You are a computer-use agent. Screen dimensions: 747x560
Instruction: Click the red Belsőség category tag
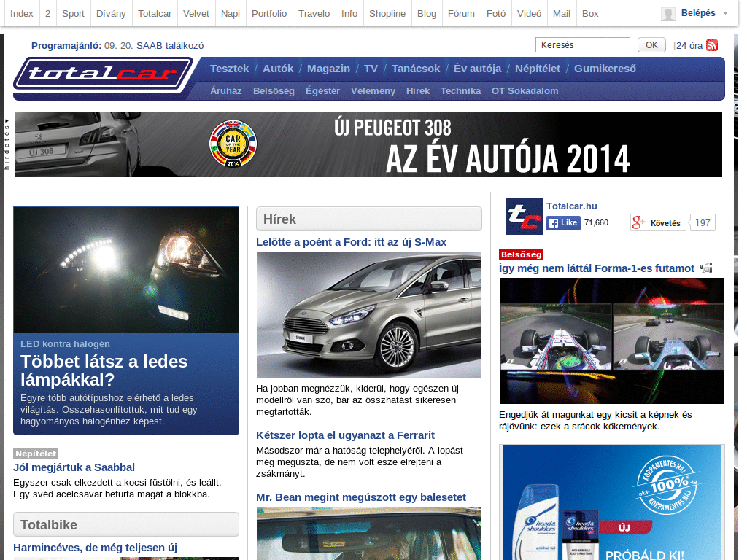[521, 254]
